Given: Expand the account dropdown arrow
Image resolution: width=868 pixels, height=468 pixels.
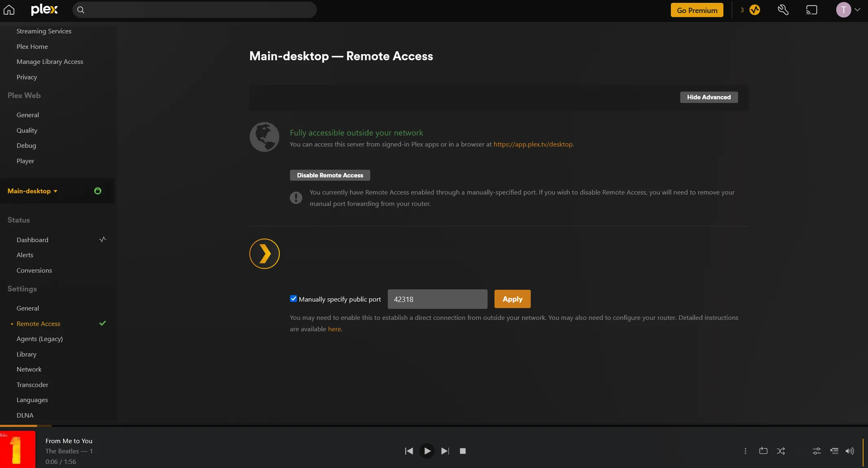Looking at the screenshot, I should click(857, 10).
